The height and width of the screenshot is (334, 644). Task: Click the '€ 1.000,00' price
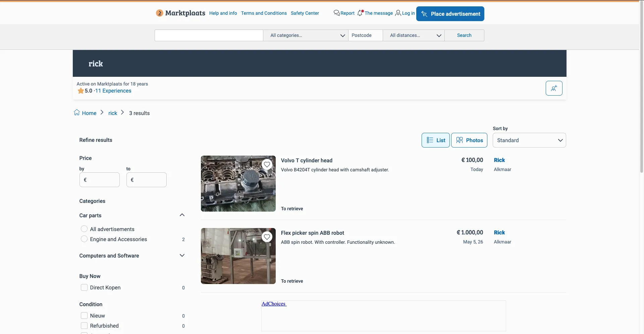tap(470, 232)
